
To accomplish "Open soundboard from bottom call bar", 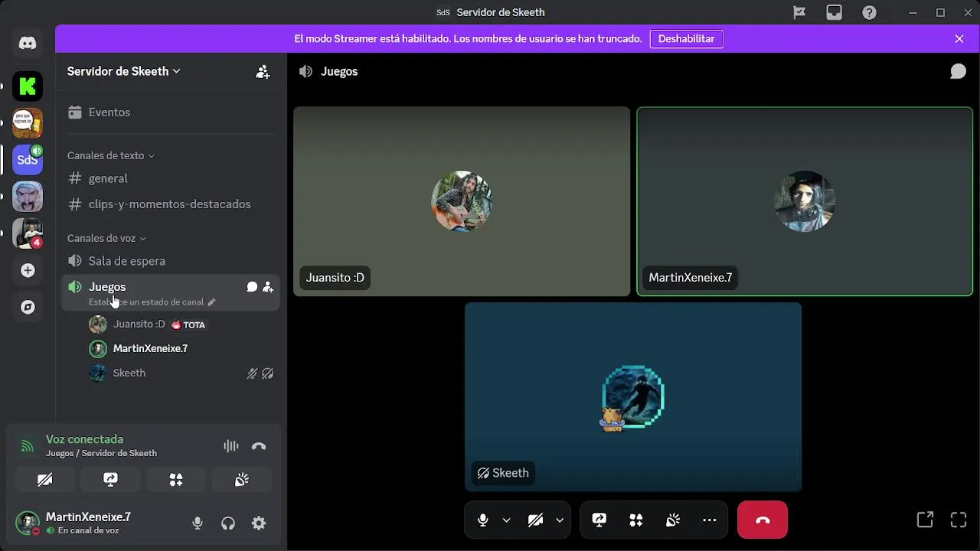I will tap(673, 520).
